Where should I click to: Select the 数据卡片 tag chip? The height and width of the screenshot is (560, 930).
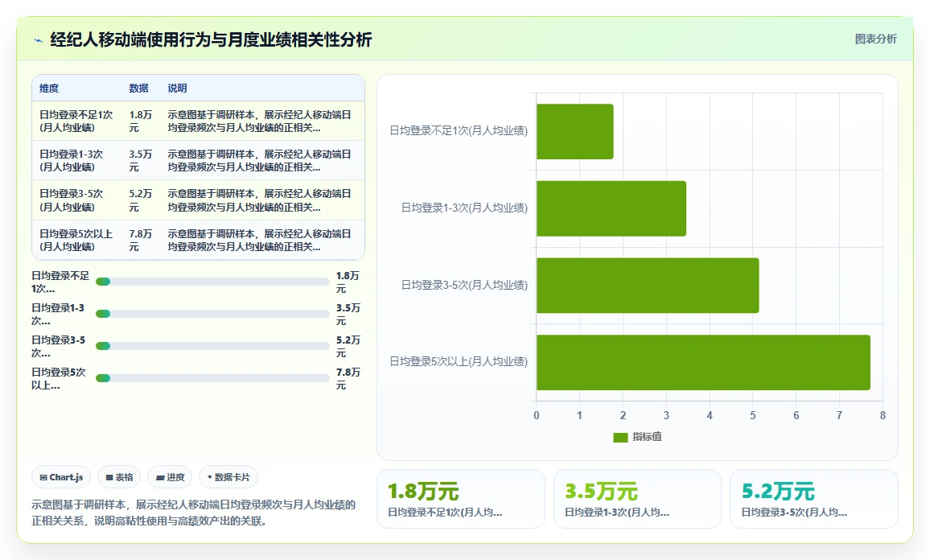(228, 477)
